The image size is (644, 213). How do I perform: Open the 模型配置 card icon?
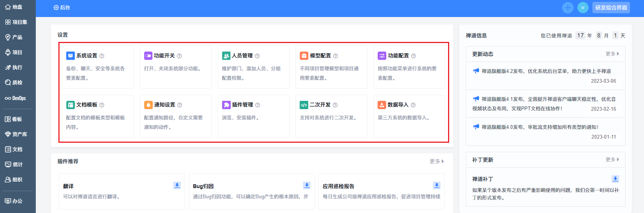304,56
